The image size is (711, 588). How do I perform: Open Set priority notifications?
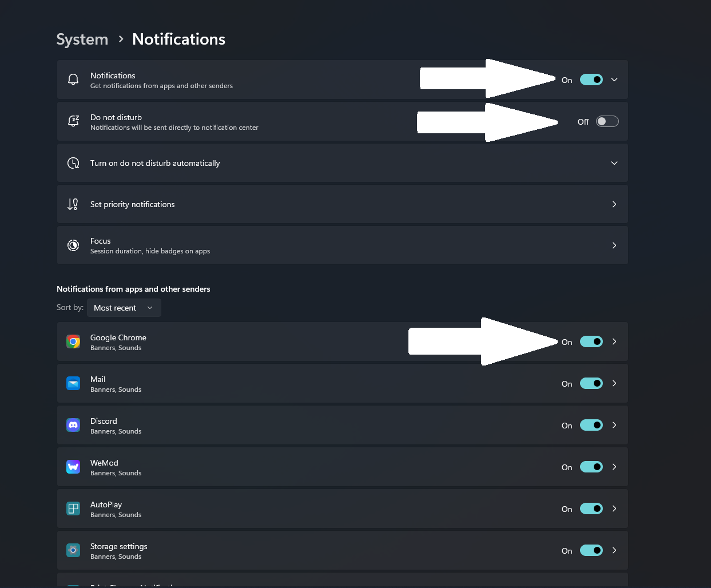click(x=614, y=204)
